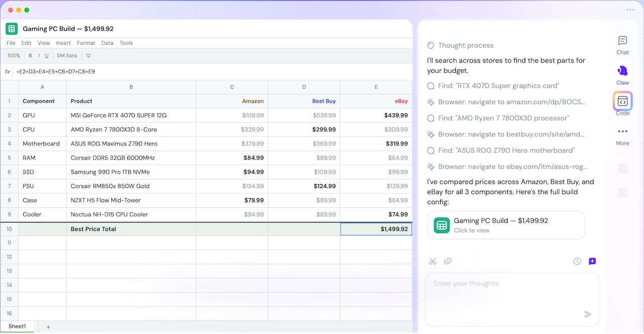
Task: Select the $94.99 Amazon SSD price
Action: click(x=232, y=172)
